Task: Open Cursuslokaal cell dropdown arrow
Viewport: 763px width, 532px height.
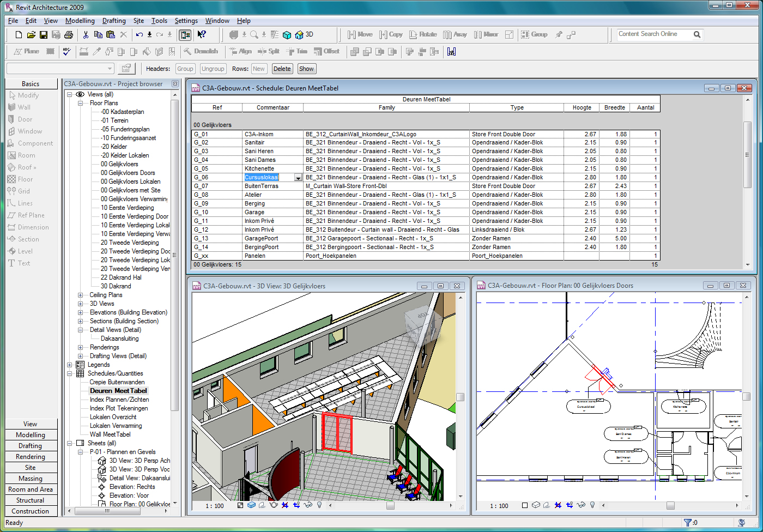Action: point(298,178)
